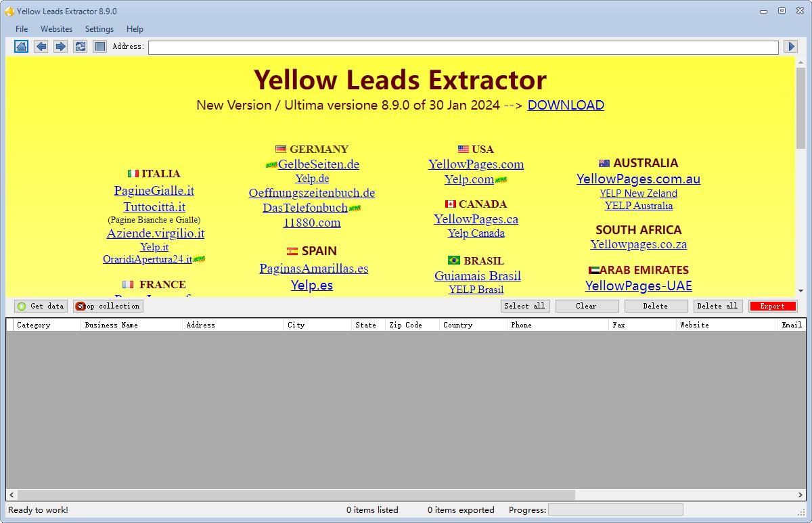Screen dimensions: 812x523
Task: Click the Canada flag icon
Action: pyautogui.click(x=451, y=204)
